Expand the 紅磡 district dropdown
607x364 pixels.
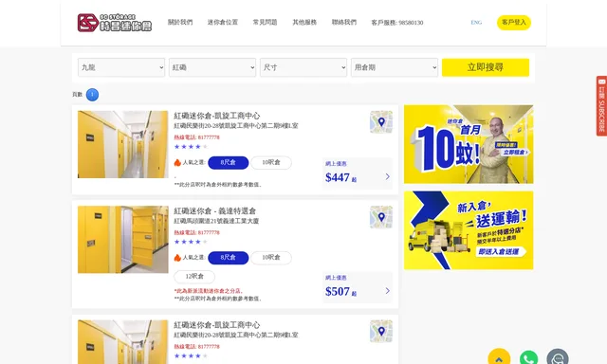[212, 67]
